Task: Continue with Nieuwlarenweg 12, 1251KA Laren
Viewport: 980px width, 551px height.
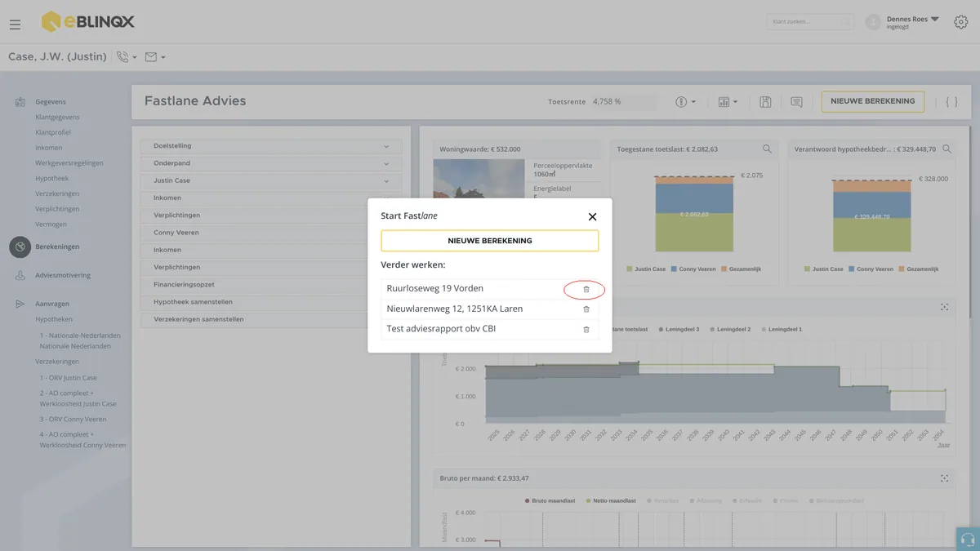Action: 455,309
